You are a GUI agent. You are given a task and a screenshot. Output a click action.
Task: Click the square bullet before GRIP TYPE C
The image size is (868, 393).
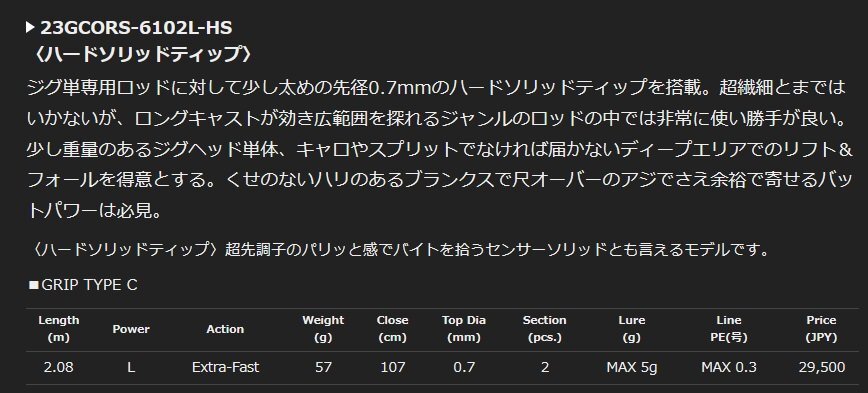[33, 285]
